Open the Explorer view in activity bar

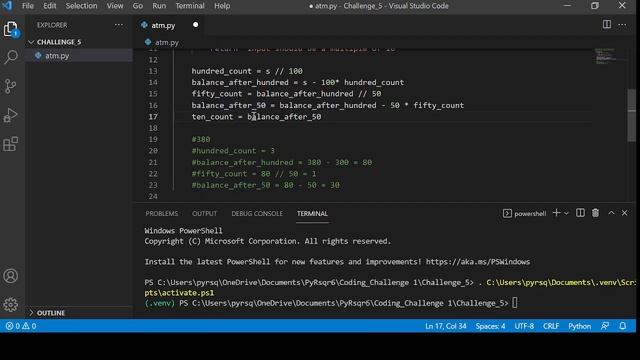pos(11,29)
